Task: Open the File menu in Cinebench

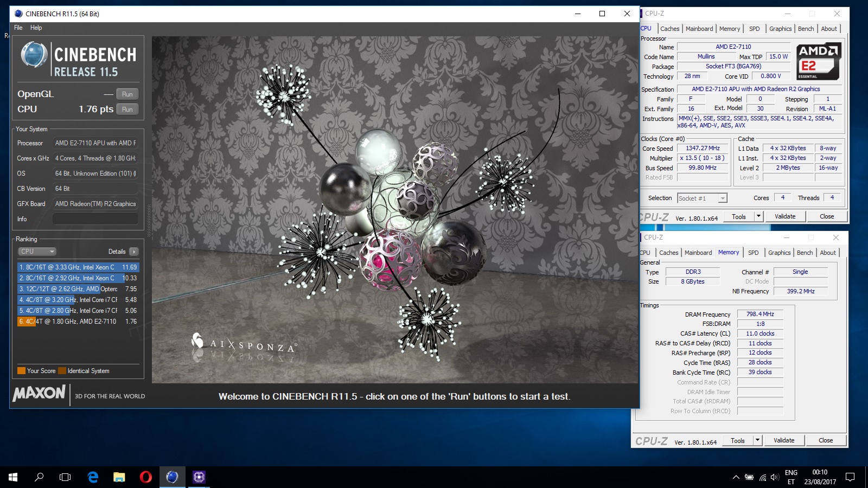Action: point(18,28)
